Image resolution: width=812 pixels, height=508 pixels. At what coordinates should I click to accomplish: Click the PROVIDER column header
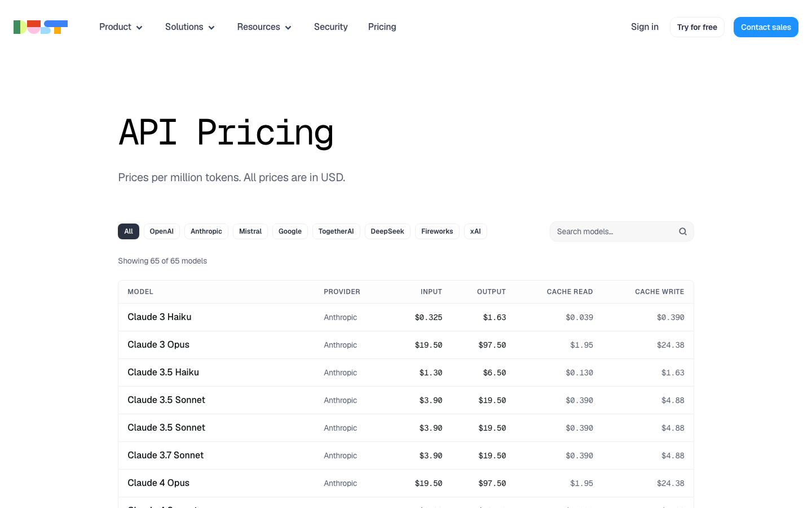[x=342, y=292]
